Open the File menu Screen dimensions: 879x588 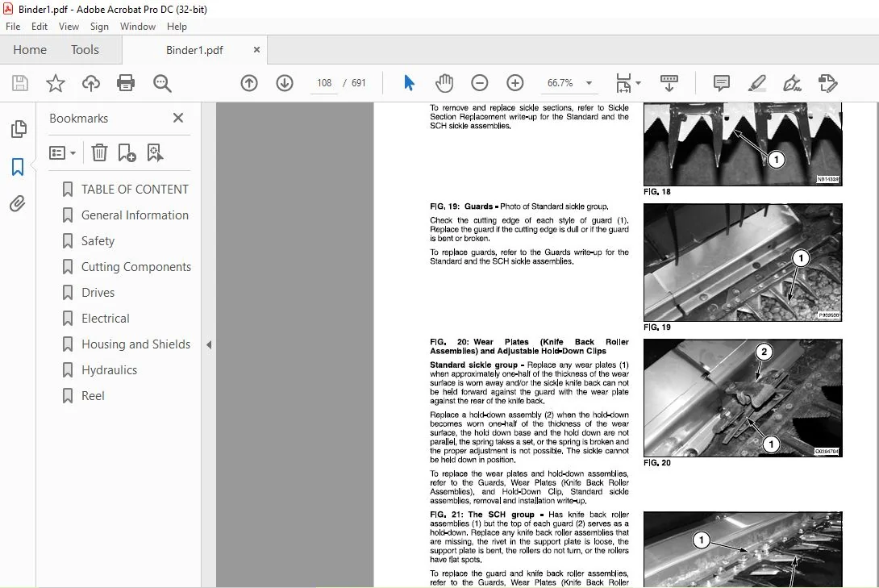click(x=13, y=27)
